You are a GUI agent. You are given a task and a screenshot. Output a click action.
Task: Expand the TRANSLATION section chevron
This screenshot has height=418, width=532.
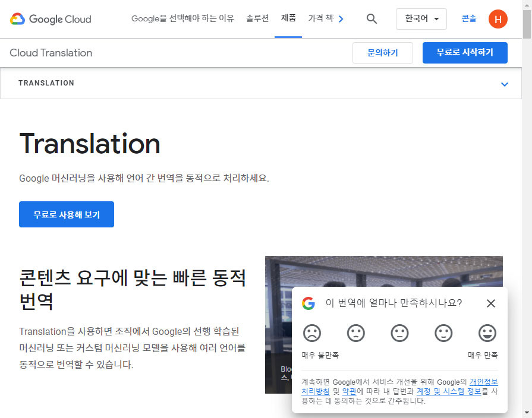(505, 84)
